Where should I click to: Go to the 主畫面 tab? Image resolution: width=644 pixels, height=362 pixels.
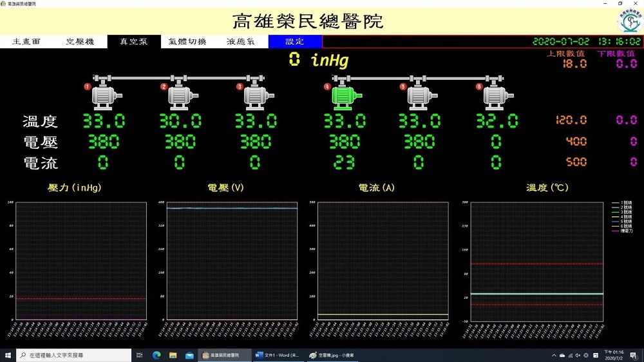point(26,41)
